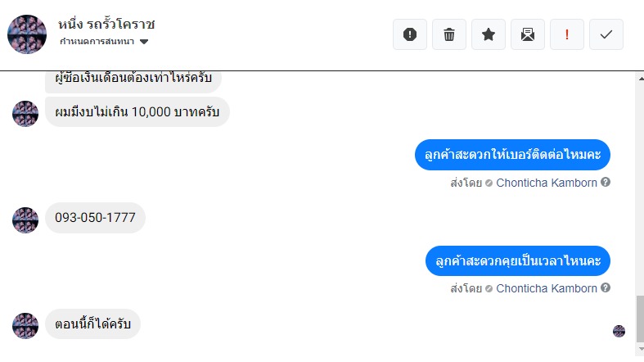Click the ลูกค้าสะดวกให้เบอร์ติดต่อไหมคะ blue message bubble

(x=513, y=156)
